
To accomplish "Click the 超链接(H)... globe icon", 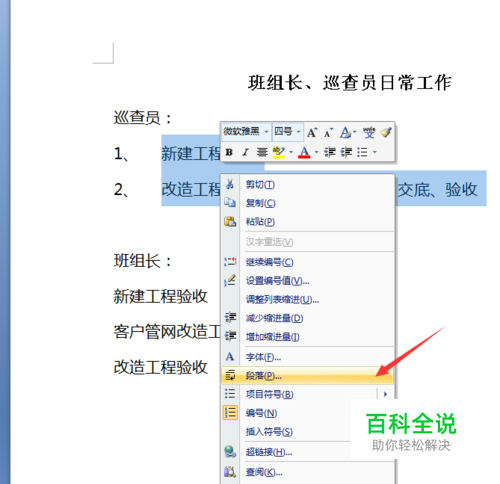I will click(x=230, y=452).
